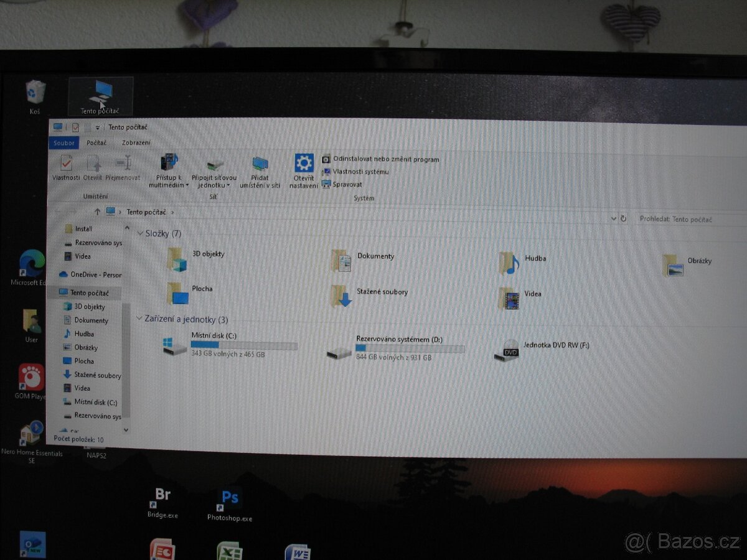
Task: Click the Prohledat: Tento počítač search box
Action: 688,219
